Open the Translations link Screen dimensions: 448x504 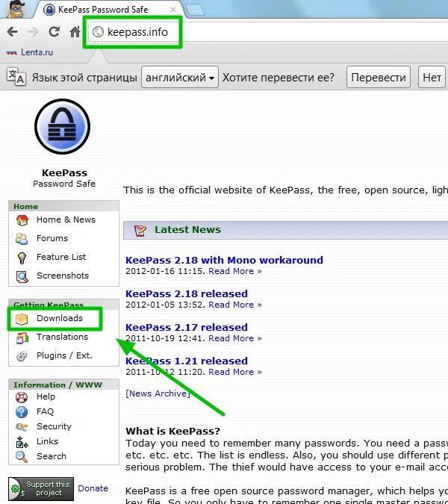pyautogui.click(x=63, y=337)
